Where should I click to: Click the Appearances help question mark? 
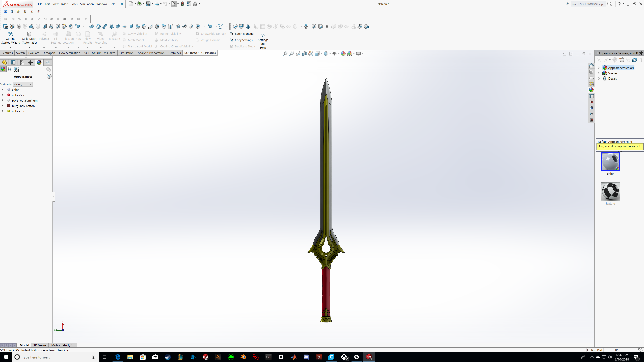point(49,76)
